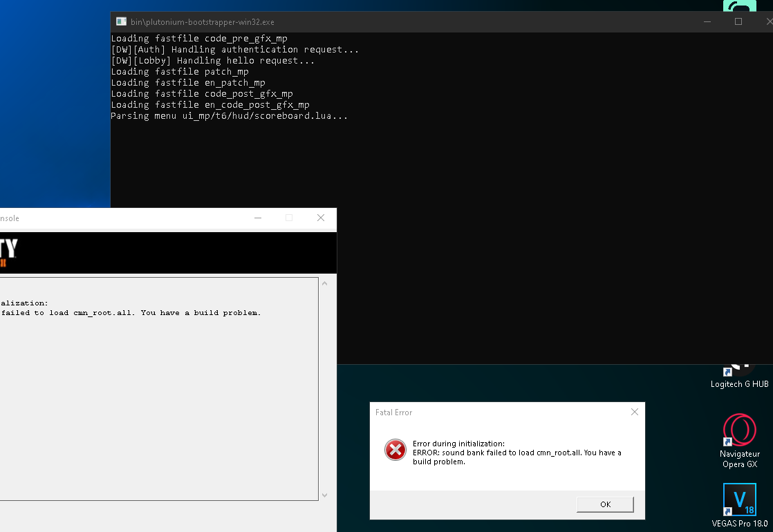The width and height of the screenshot is (773, 532).
Task: Click OK in the Fatal Error dialog
Action: [x=605, y=504]
